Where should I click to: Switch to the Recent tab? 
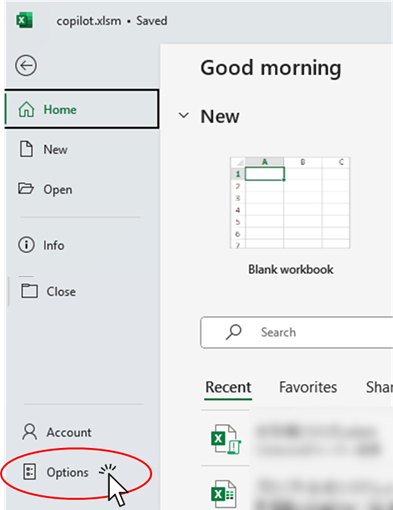228,387
